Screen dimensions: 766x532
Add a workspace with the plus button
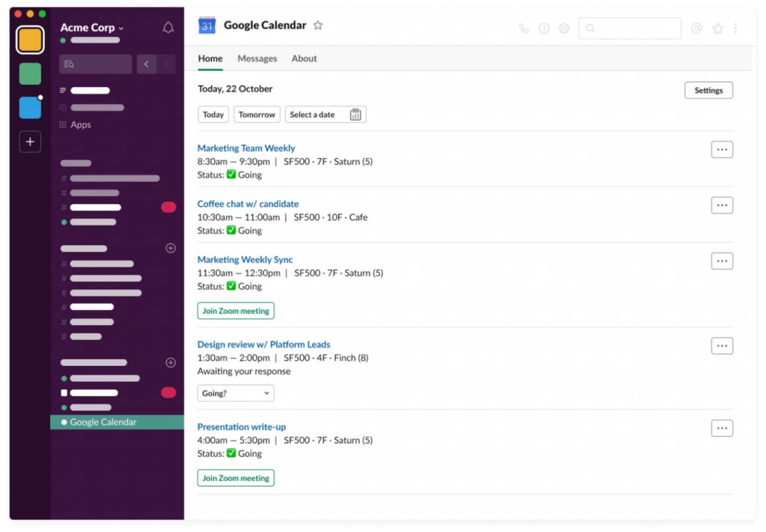(x=30, y=142)
